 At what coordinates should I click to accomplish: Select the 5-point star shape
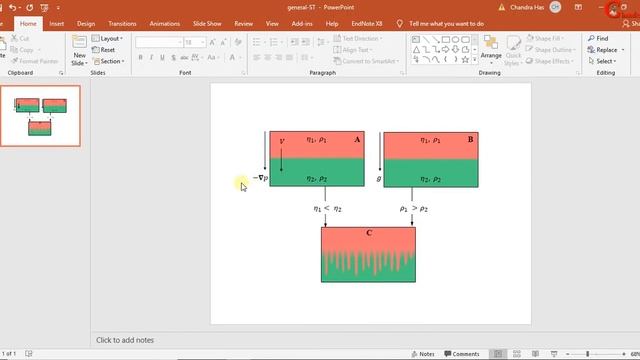[x=465, y=60]
